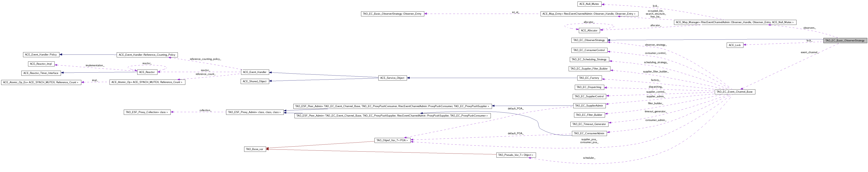Open the TAO_EC_Event_Channel_Base class node
The image size is (868, 172).
(735, 92)
